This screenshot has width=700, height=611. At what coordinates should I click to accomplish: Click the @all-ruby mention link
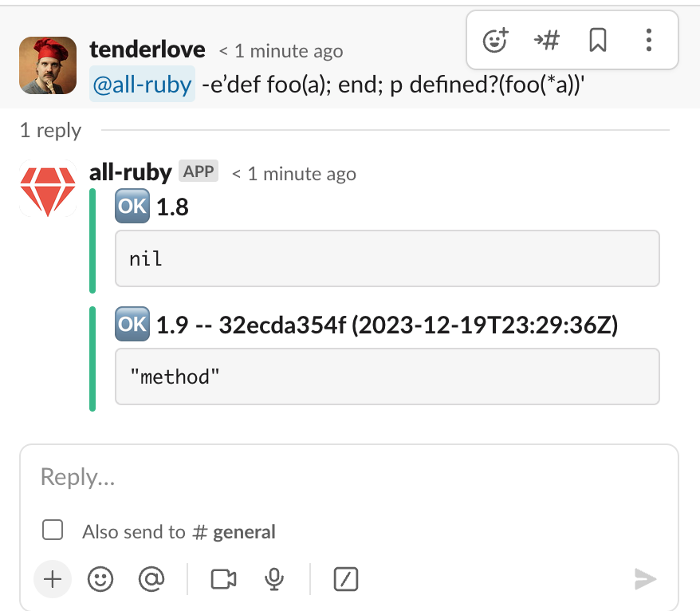click(143, 86)
